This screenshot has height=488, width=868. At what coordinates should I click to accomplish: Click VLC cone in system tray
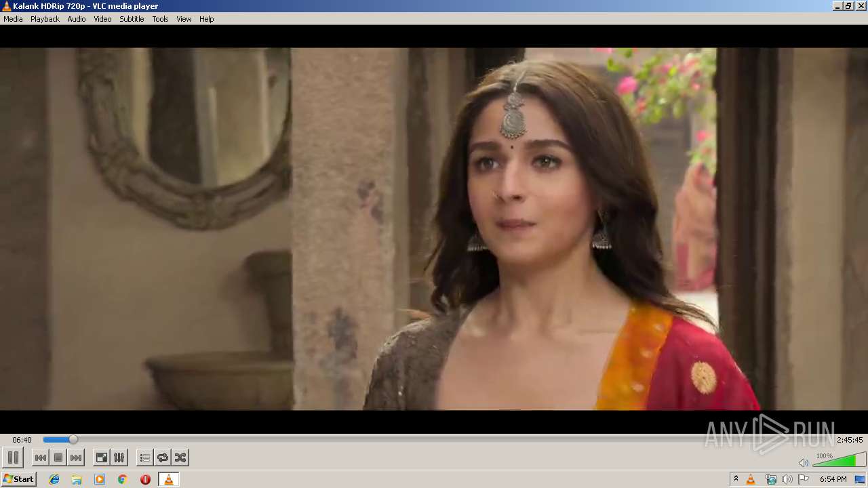(751, 479)
